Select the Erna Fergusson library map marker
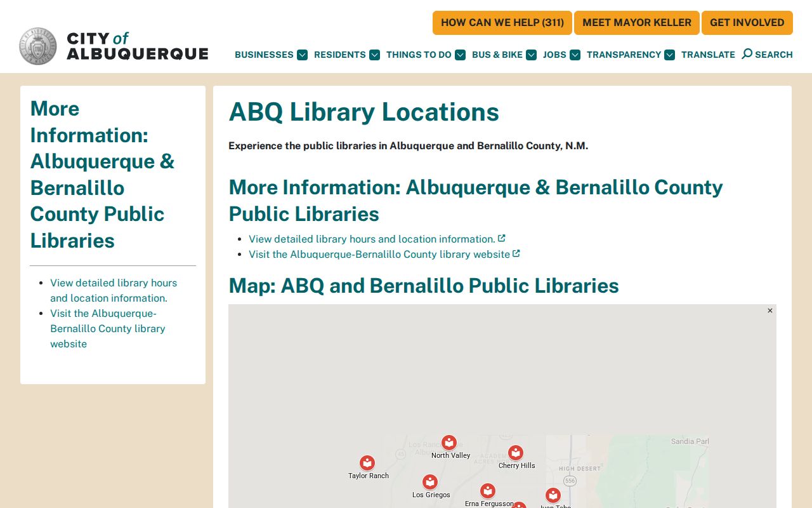 pos(487,491)
